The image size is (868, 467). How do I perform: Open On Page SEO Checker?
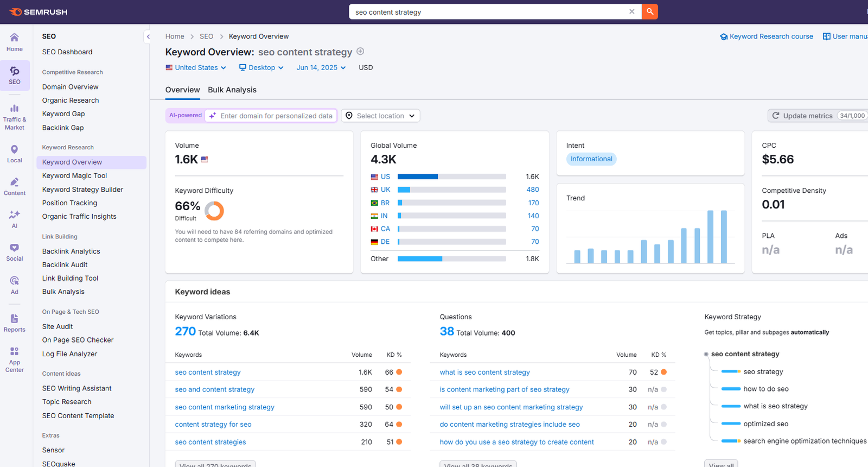[x=78, y=340]
